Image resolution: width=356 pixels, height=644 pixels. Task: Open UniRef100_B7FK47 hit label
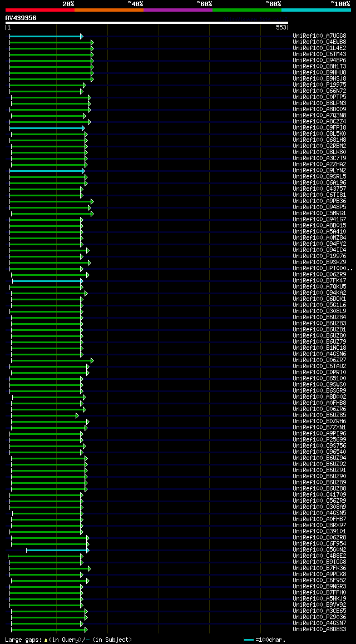[x=319, y=280]
